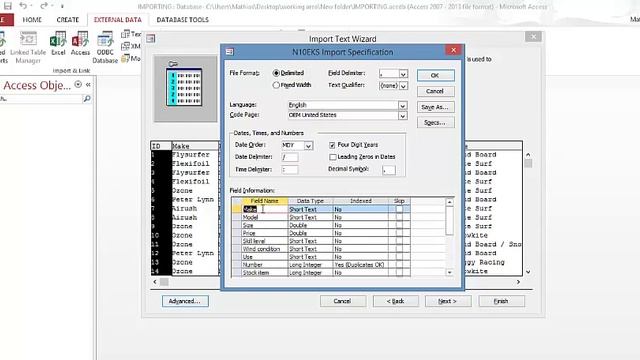
Task: Switch to the HOME ribbon tab
Action: [x=32, y=20]
